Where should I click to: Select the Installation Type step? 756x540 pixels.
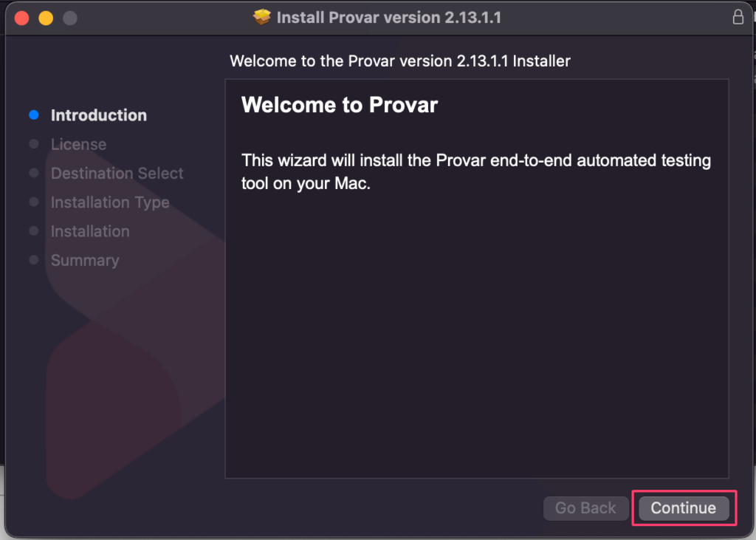[111, 202]
